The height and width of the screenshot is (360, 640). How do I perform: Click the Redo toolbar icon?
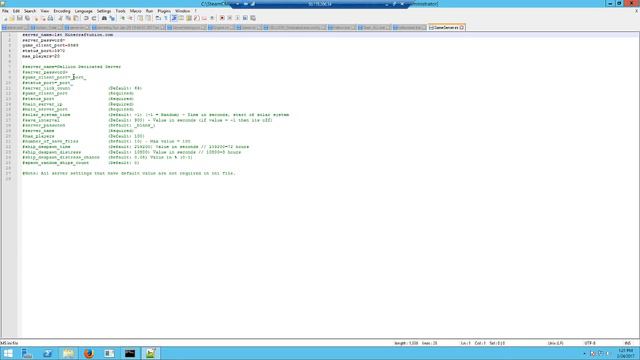(94, 18)
